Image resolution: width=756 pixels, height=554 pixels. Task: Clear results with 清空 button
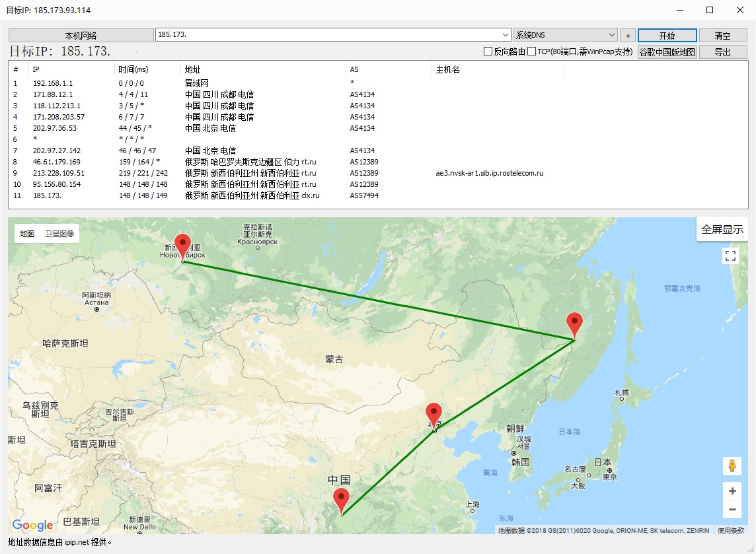723,35
